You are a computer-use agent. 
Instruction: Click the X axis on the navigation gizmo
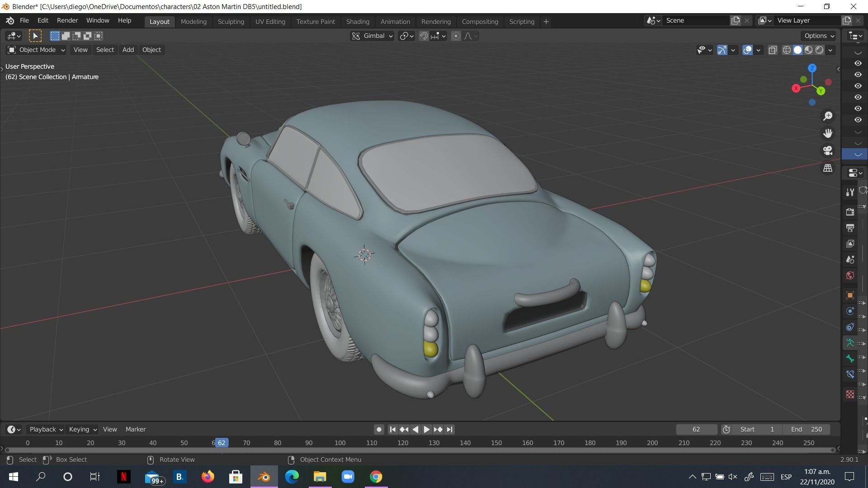(796, 89)
